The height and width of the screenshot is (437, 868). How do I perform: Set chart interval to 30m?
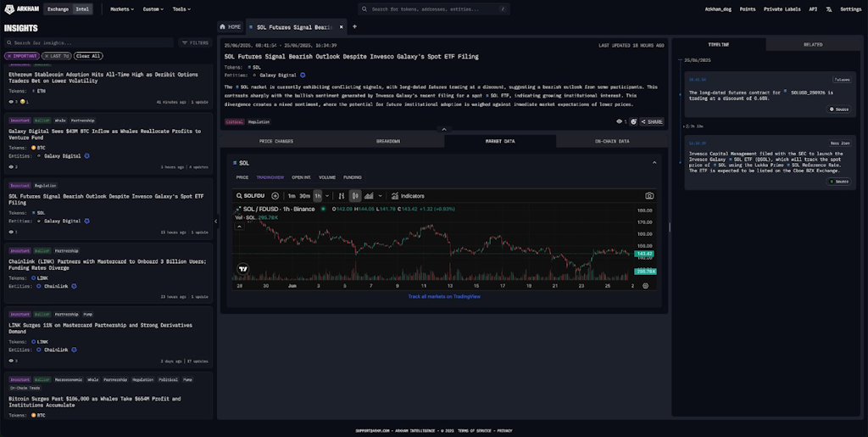pos(304,196)
